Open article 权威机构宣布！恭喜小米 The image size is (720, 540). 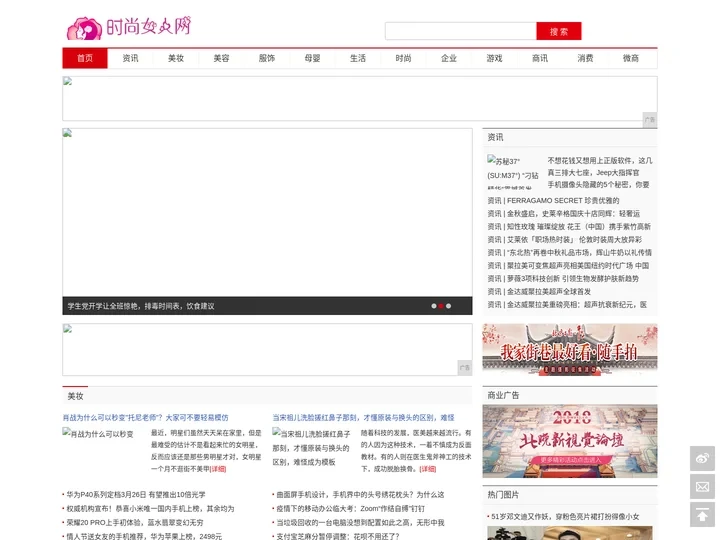150,508
